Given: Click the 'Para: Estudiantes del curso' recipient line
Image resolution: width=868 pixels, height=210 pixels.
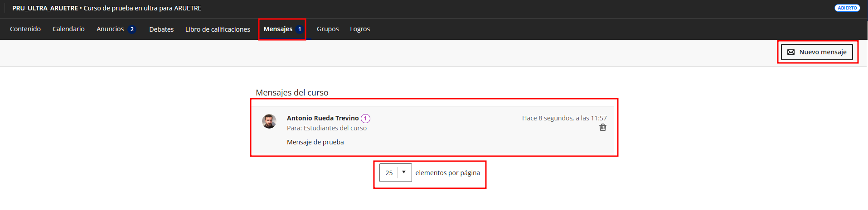Looking at the screenshot, I should (x=326, y=128).
